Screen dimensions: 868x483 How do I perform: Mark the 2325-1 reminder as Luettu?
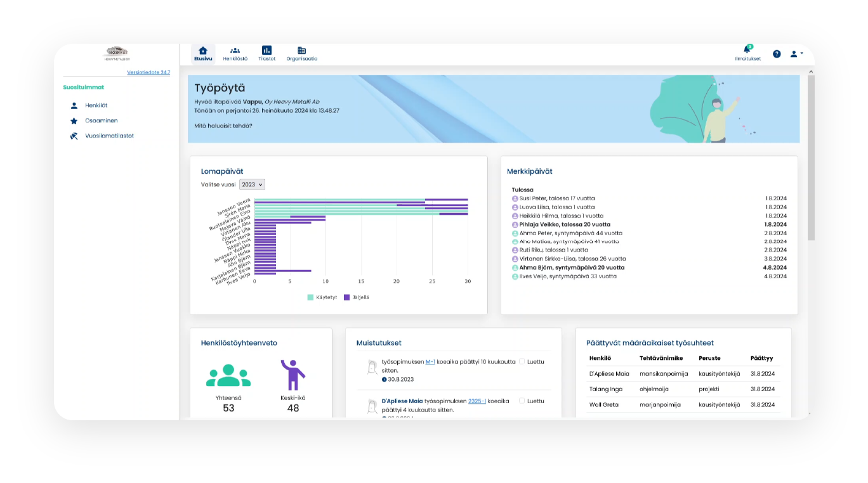[522, 401]
